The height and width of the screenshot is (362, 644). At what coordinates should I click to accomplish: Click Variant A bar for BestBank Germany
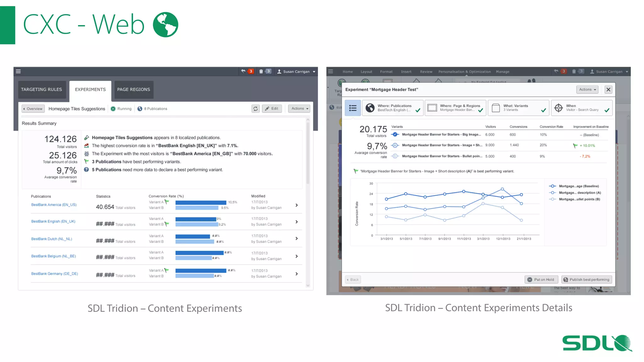pyautogui.click(x=201, y=271)
